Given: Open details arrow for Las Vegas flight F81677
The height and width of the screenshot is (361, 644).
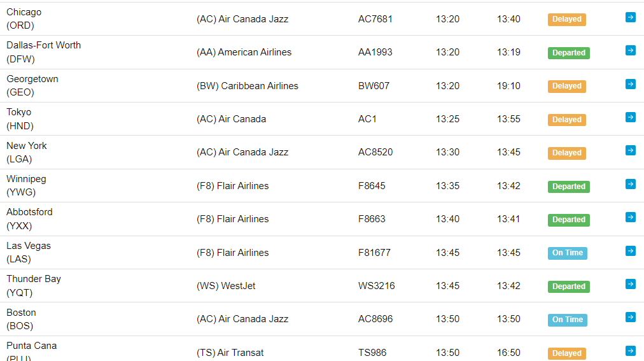Looking at the screenshot, I should (x=631, y=251).
